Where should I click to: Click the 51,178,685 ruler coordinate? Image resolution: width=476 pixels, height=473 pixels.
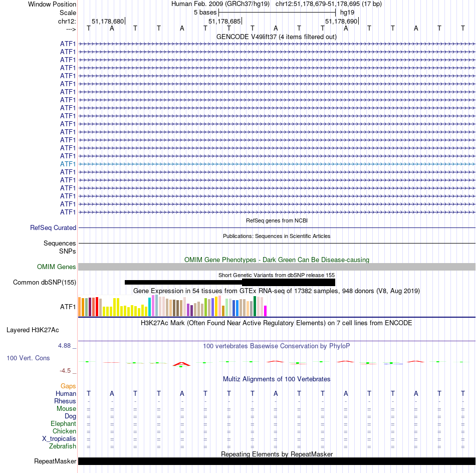[x=224, y=21]
